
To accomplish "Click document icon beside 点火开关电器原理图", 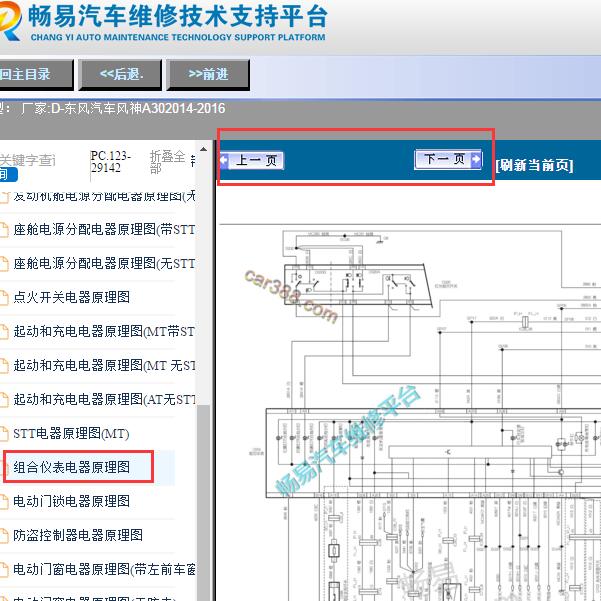I will pos(4,297).
